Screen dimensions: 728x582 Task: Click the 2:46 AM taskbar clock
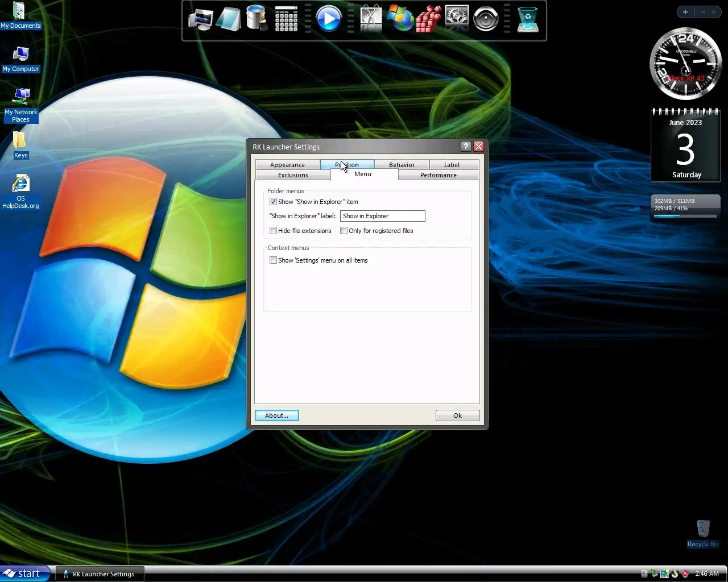coord(707,574)
